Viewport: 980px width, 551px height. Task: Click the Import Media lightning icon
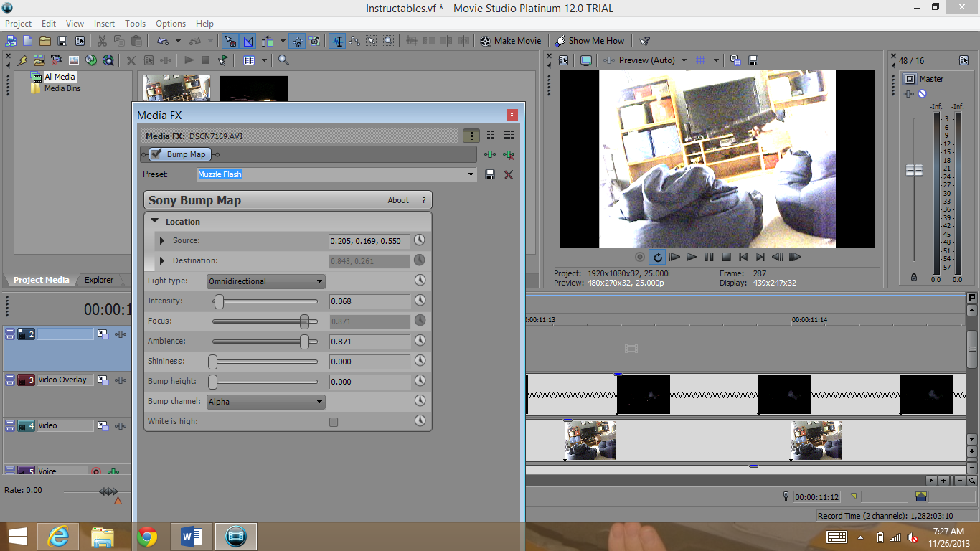tap(22, 60)
